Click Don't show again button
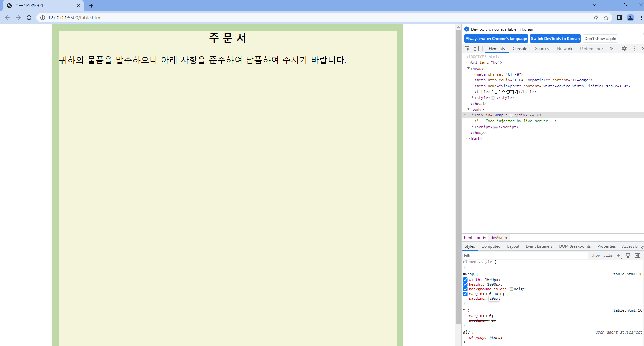 coord(600,39)
